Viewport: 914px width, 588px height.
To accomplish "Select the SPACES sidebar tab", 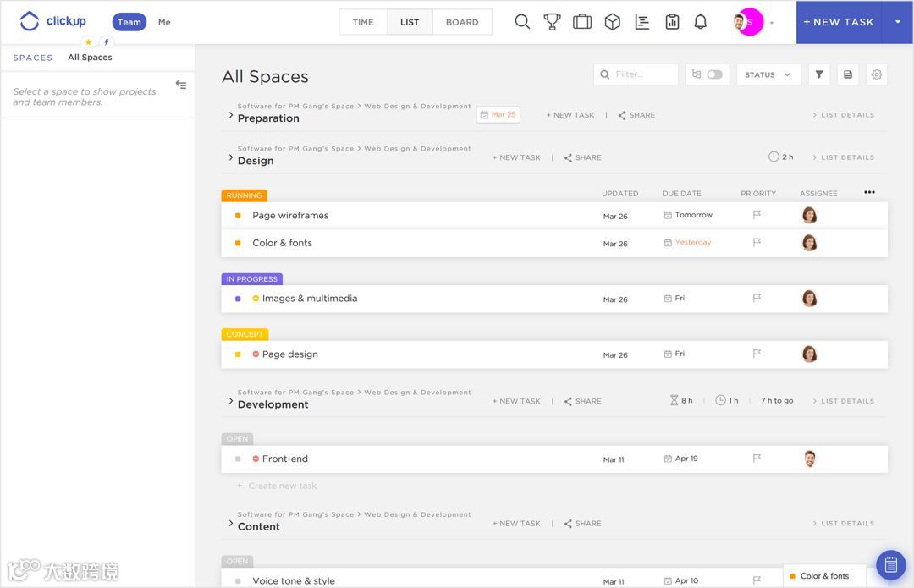I will pyautogui.click(x=33, y=58).
